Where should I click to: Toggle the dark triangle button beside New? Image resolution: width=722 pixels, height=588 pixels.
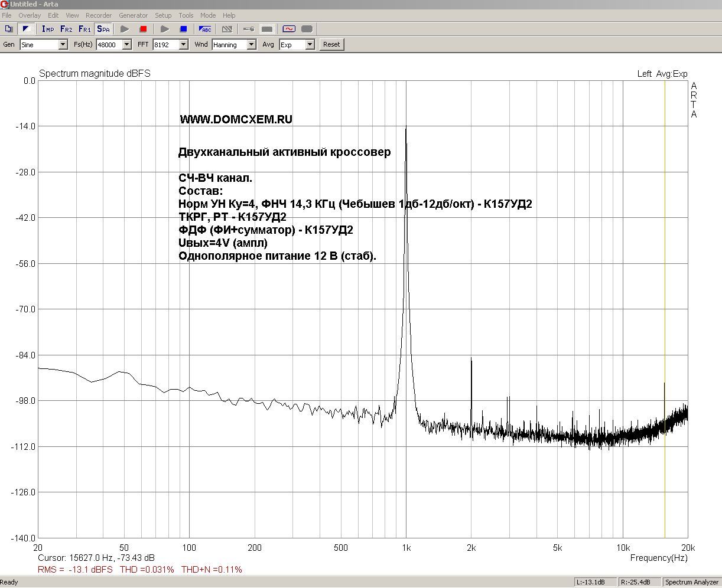25,29
